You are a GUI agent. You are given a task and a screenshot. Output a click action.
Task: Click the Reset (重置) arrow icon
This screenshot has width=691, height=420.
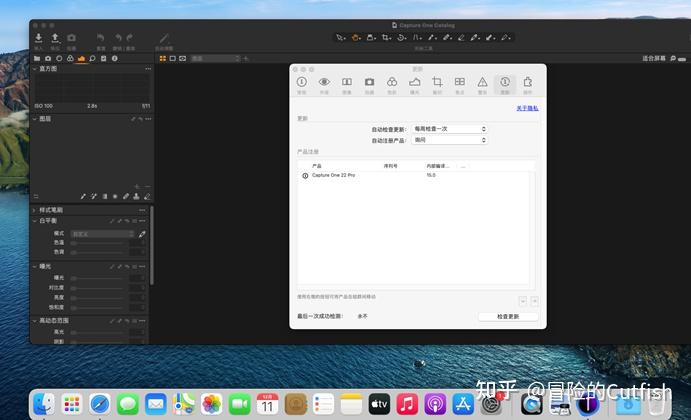click(100, 38)
